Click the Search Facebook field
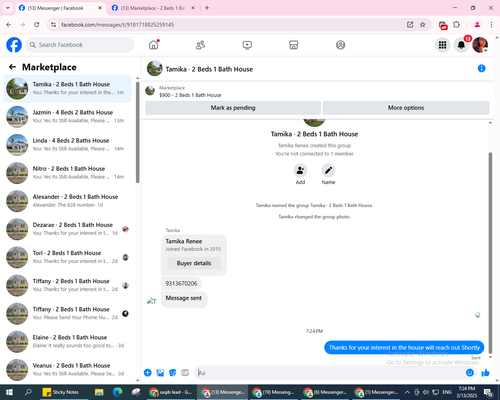Image resolution: width=500 pixels, height=400 pixels. point(80,45)
